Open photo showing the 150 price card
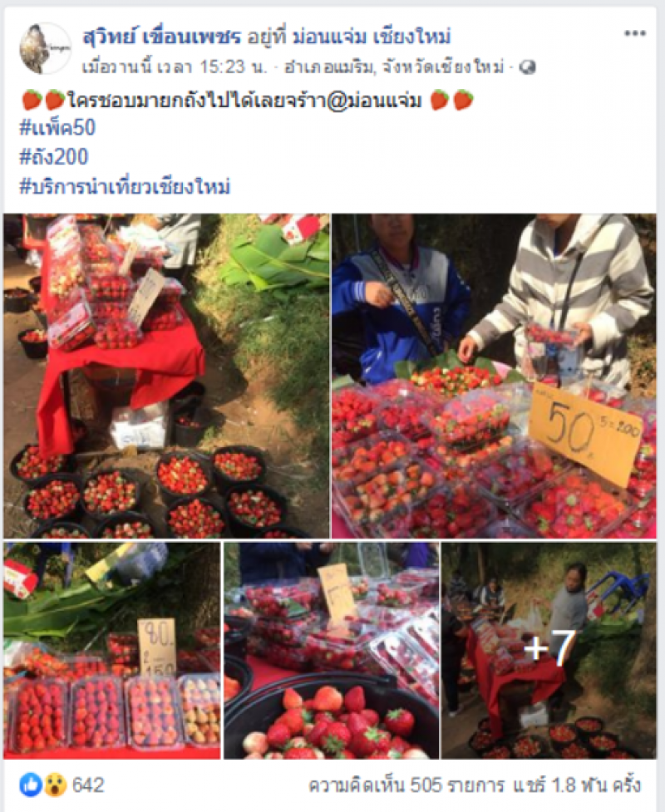The width and height of the screenshot is (665, 812). 112,651
